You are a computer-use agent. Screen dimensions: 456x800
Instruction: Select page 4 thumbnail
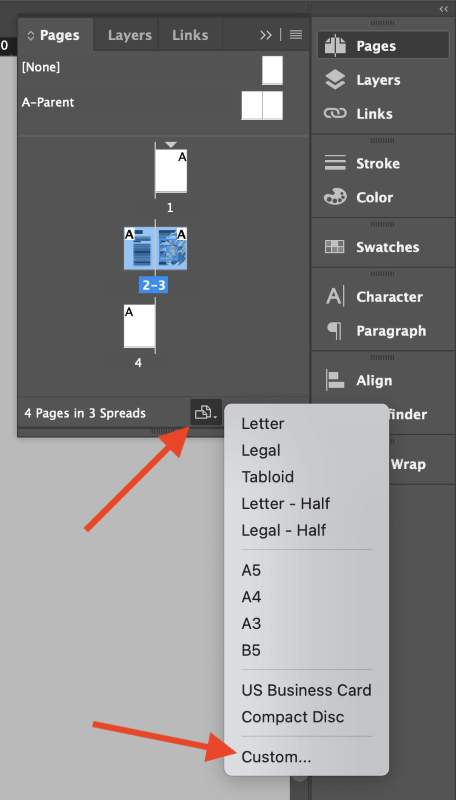[x=139, y=326]
